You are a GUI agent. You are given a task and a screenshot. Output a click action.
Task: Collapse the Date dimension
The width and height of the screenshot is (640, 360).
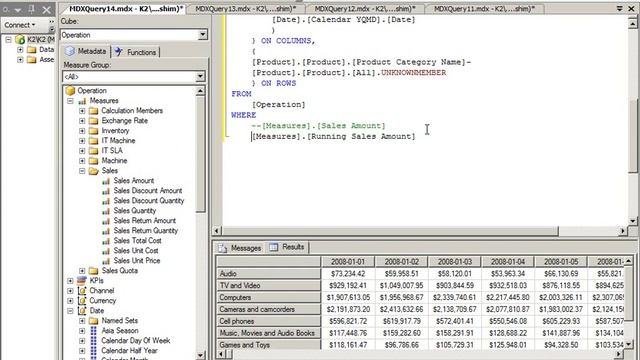[70, 311]
